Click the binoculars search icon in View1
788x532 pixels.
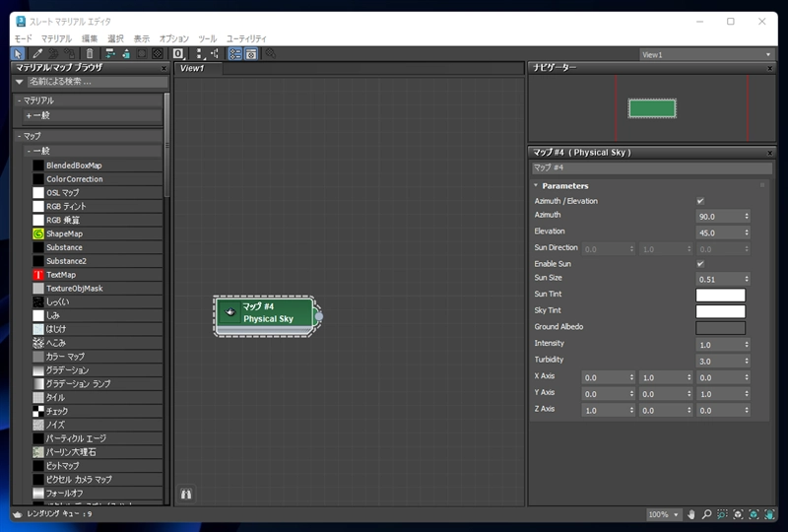pos(186,495)
